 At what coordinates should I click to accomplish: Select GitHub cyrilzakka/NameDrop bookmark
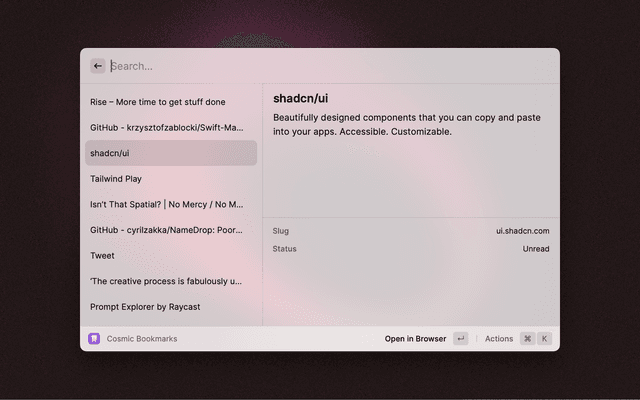coord(166,230)
